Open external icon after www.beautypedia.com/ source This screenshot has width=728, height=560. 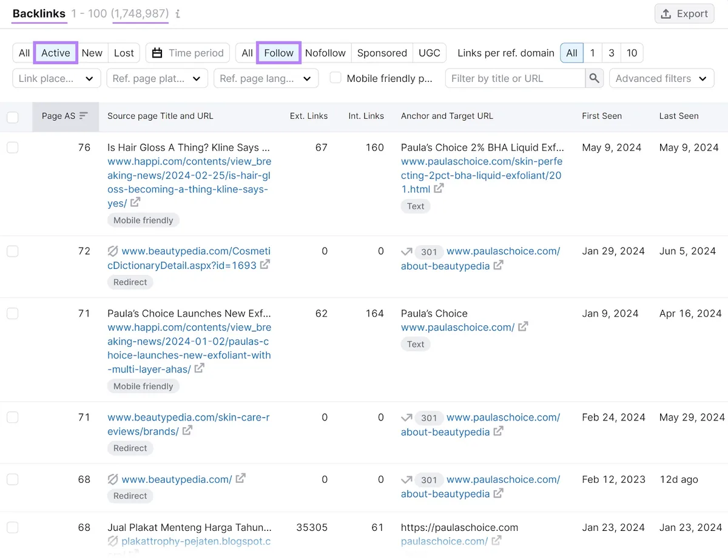[240, 479]
